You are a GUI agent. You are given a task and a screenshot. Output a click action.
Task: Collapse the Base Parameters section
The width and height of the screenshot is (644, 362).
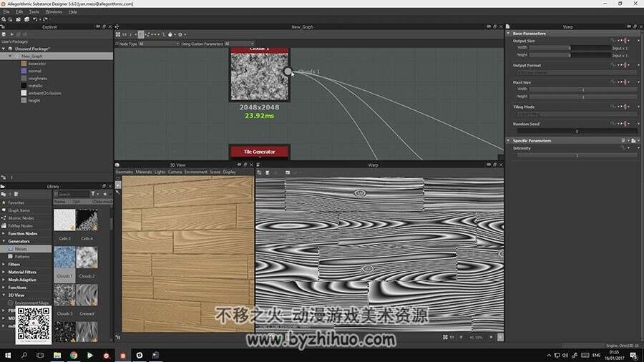click(x=508, y=33)
